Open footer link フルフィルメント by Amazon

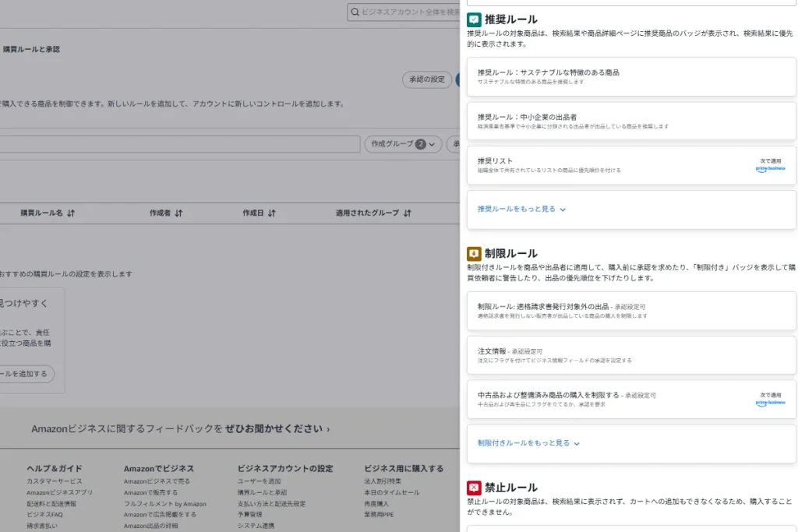coord(165,503)
